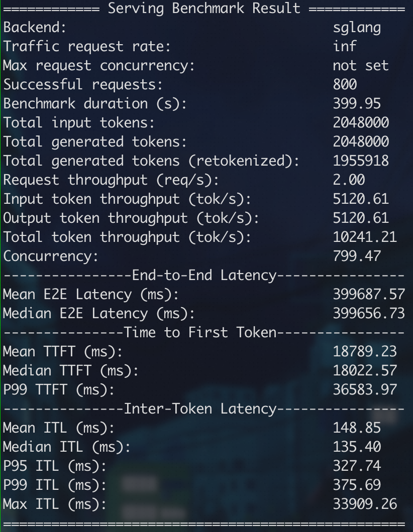Viewport: 413px width, 532px height.
Task: Click the max ITL value 33909.26
Action: click(365, 504)
